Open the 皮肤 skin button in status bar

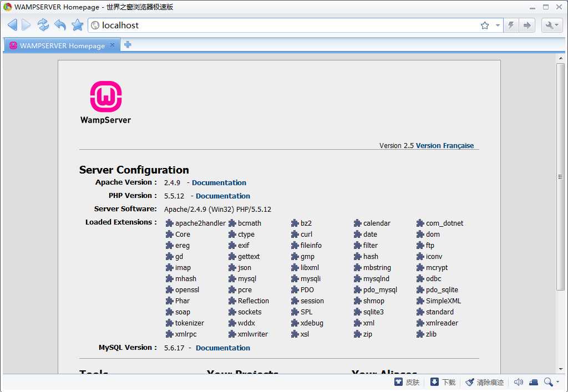pyautogui.click(x=407, y=382)
